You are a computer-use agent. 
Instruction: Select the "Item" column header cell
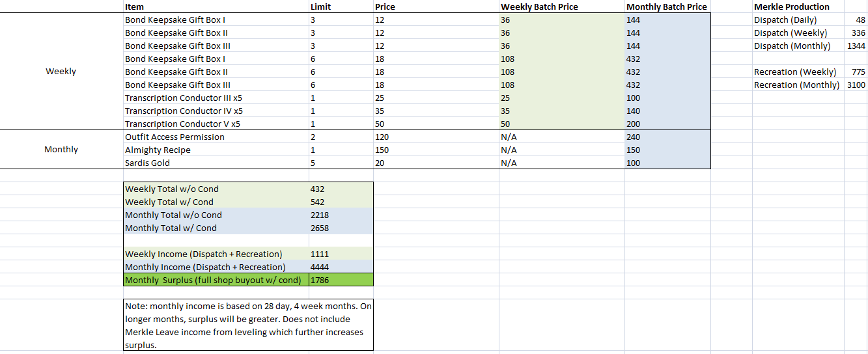tap(216, 7)
